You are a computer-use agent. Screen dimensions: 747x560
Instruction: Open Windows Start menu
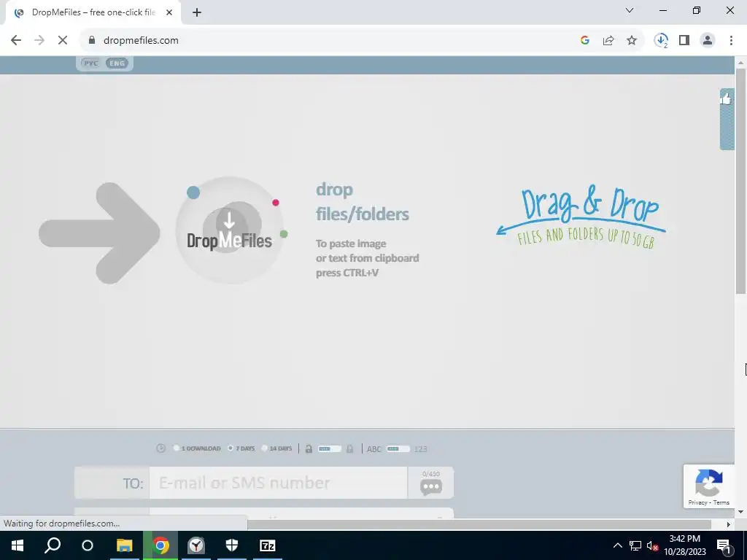(18, 545)
